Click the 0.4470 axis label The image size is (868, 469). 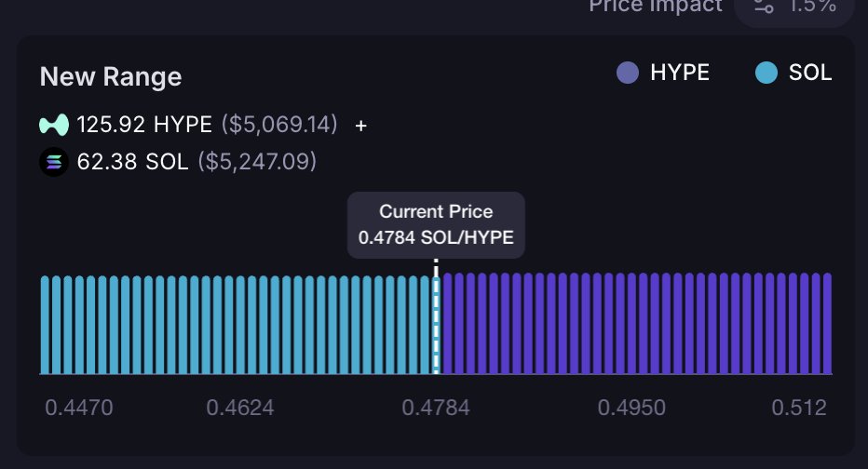[x=79, y=408]
